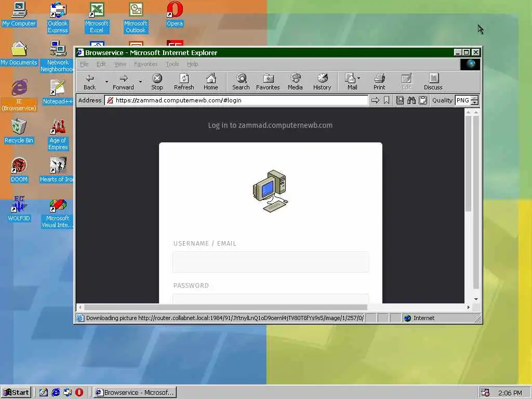Image resolution: width=532 pixels, height=399 pixels.
Task: Open the Favorites toolbar pane
Action: click(268, 82)
